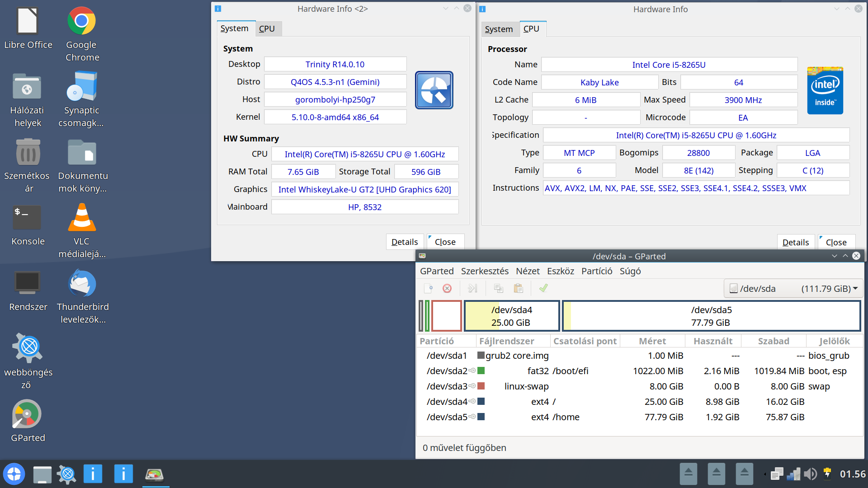868x488 pixels.
Task: Launch Thunderbird levelezőkliens desktop icon
Action: [82, 296]
